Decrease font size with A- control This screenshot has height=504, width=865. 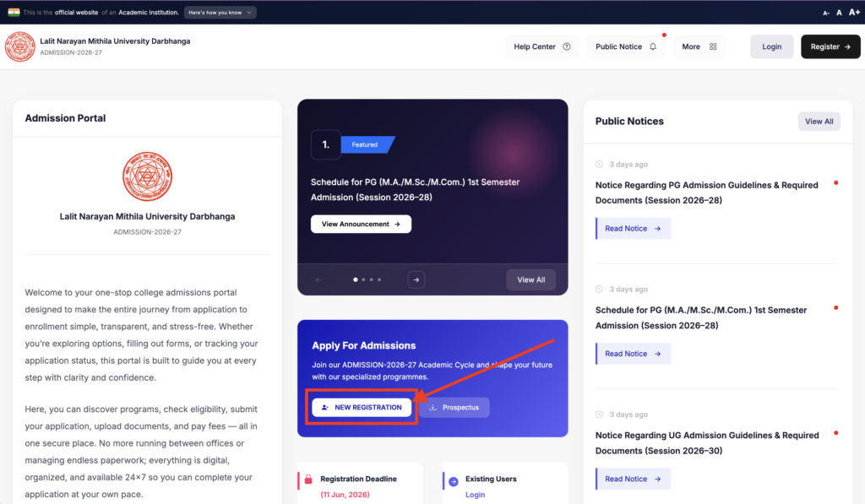(826, 13)
